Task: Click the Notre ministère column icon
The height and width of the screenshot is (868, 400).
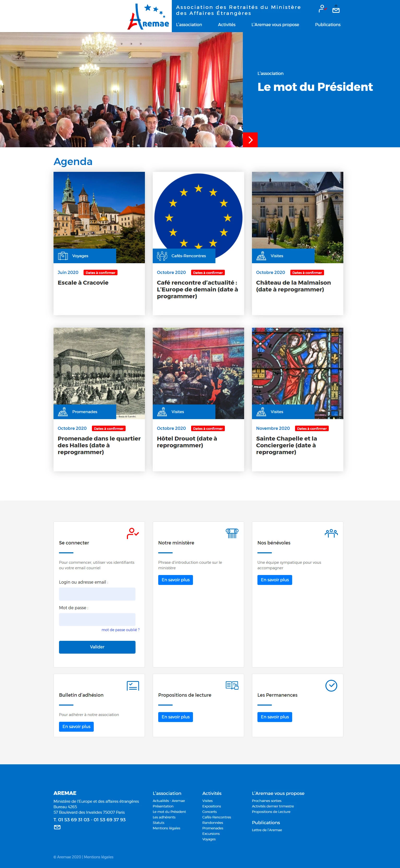Action: (x=232, y=533)
